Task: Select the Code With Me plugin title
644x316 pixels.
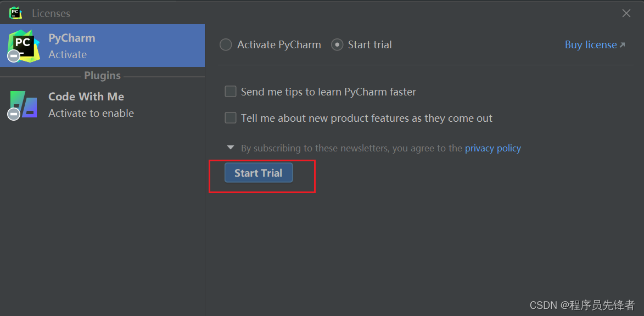Action: point(86,97)
